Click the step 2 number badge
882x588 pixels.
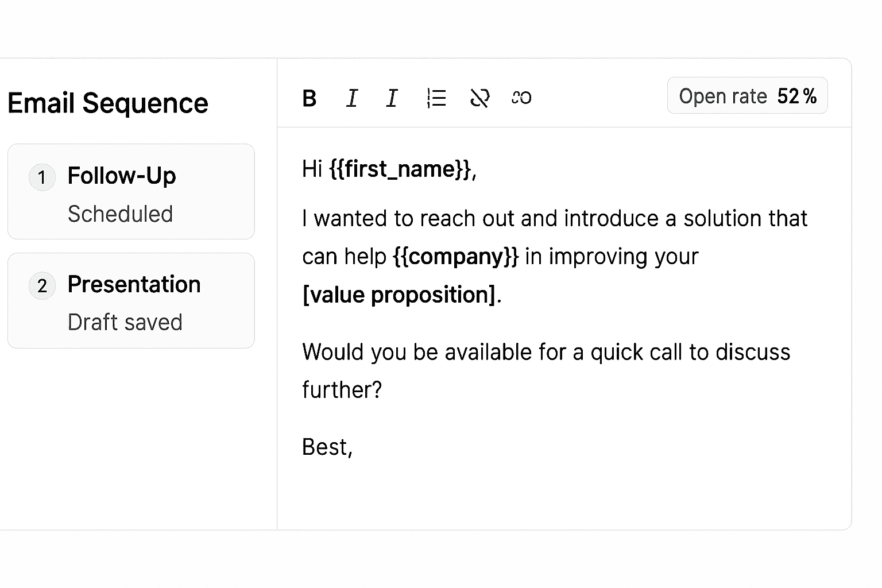click(42, 285)
